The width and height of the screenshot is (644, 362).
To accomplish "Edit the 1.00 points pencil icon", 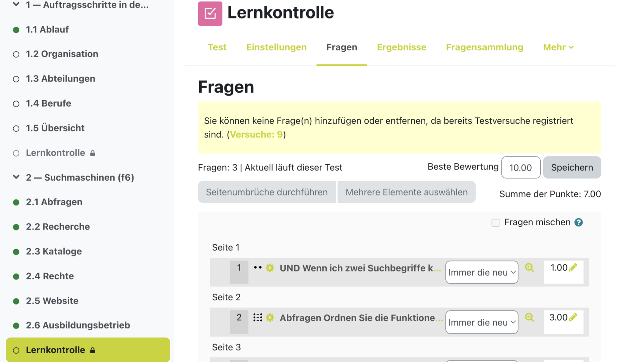I will (573, 267).
